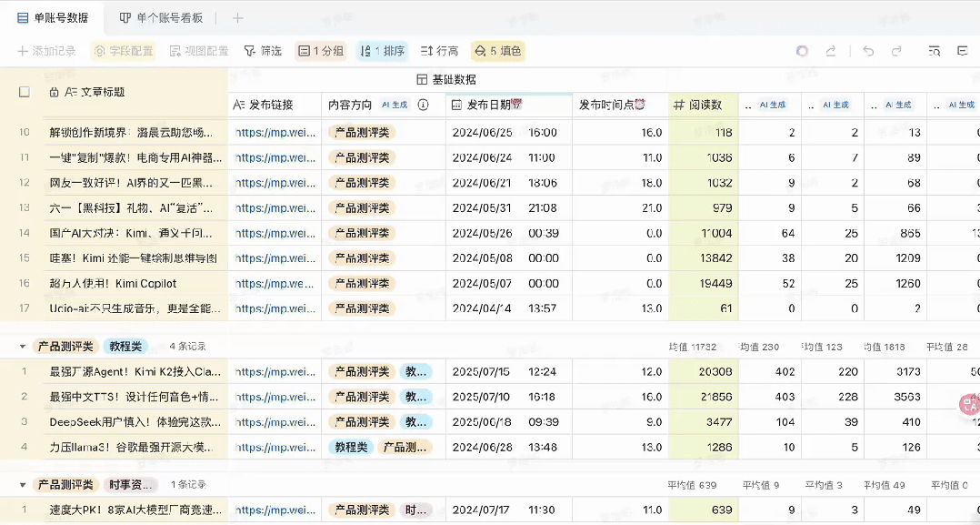
Task: Click the collapse panel icon at top right
Action: coord(964,52)
